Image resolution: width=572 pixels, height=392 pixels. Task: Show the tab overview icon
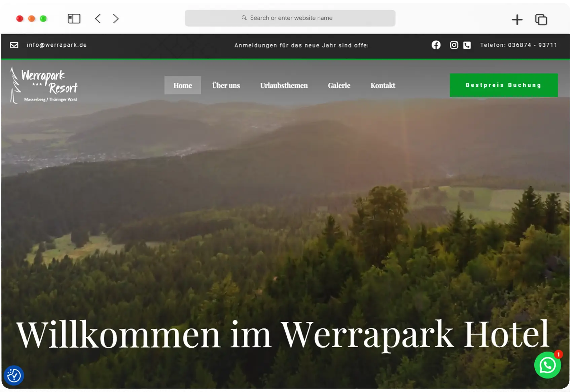[541, 19]
